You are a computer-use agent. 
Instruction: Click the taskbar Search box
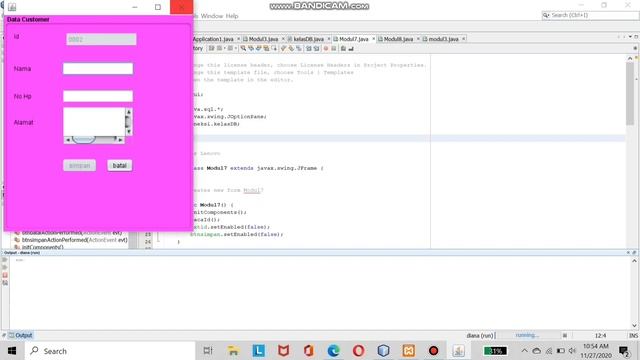point(110,351)
